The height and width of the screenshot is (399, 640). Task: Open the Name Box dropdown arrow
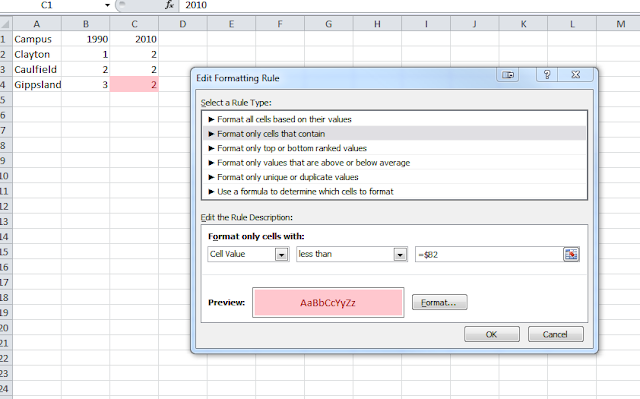pos(107,5)
